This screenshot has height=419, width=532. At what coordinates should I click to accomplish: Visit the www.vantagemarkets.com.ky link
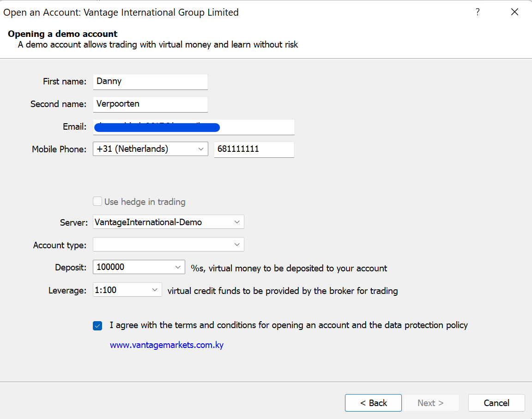[x=167, y=345]
